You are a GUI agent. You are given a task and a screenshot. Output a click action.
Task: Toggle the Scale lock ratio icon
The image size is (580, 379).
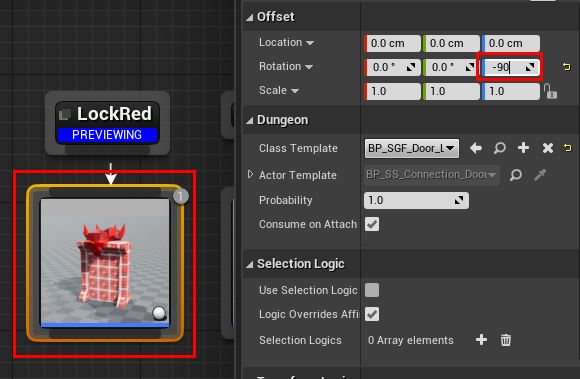tap(550, 91)
